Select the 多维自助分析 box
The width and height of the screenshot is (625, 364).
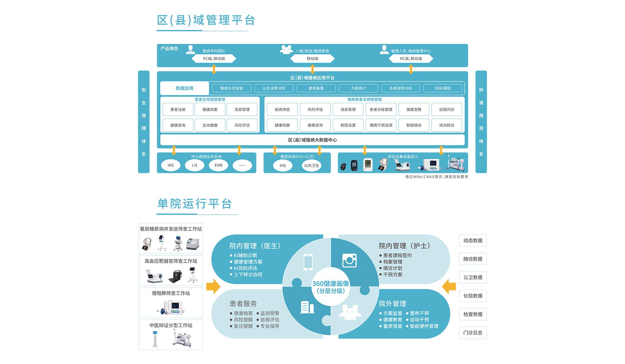coord(400,88)
